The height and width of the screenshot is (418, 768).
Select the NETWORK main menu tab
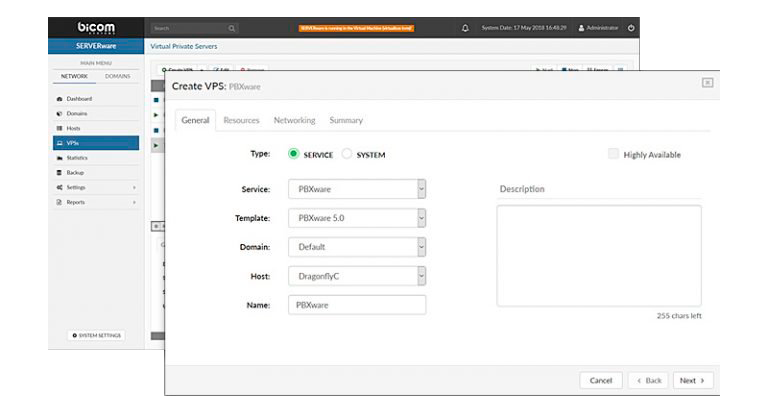tap(74, 76)
